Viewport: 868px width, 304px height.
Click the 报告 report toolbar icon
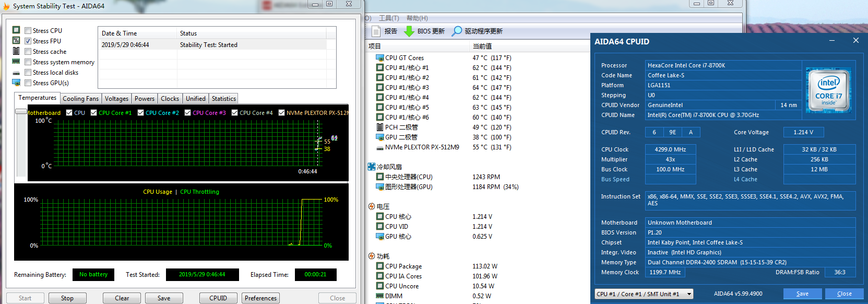coord(376,31)
